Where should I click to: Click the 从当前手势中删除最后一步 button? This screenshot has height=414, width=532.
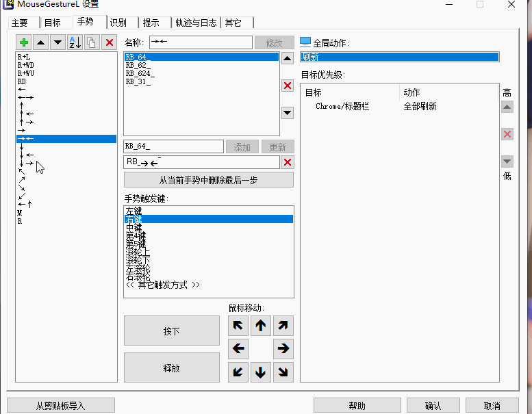208,180
